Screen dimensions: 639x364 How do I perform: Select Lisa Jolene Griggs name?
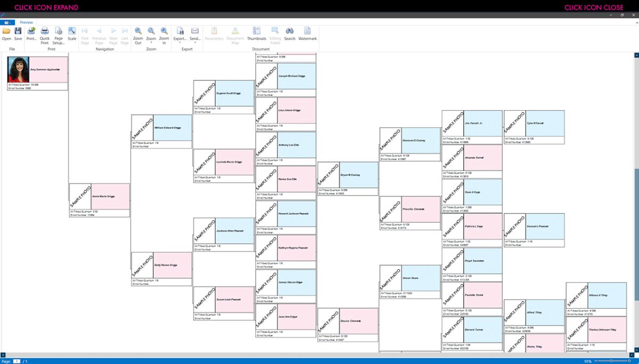click(289, 110)
